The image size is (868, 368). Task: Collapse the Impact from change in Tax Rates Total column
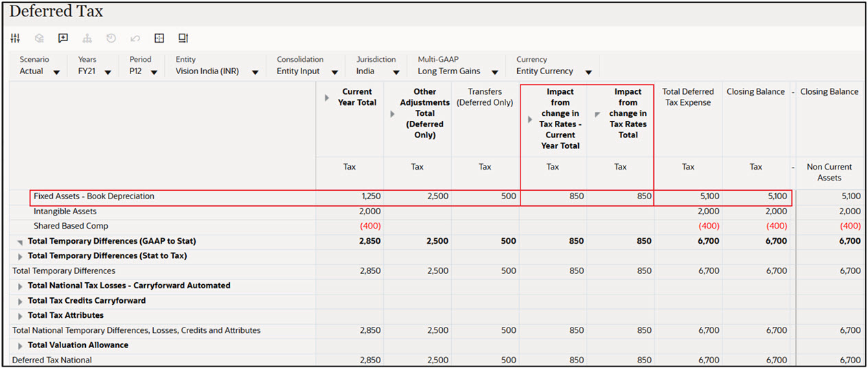597,114
